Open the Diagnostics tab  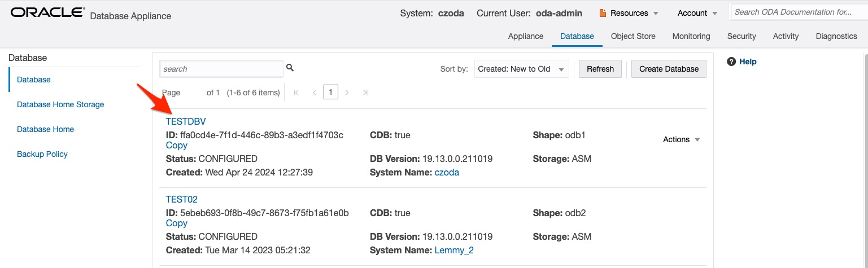point(836,36)
